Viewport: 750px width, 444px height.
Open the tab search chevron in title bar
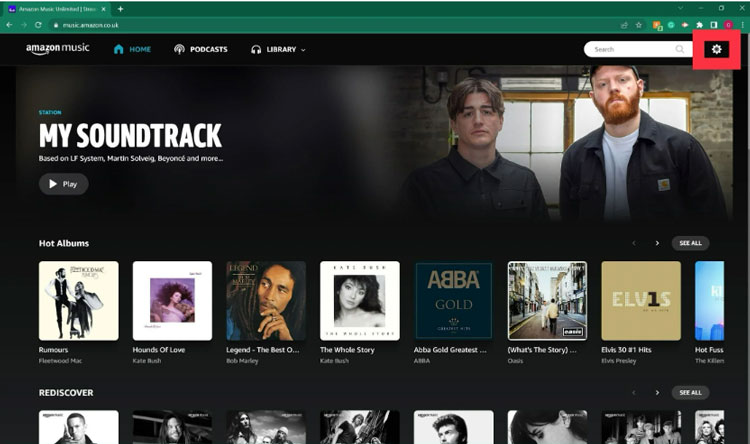click(680, 8)
